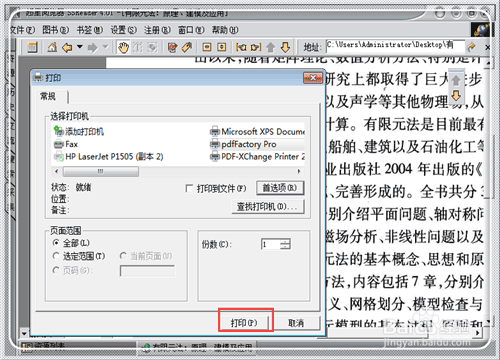
Task: Go back with the left arrow icon
Action: pos(68,48)
